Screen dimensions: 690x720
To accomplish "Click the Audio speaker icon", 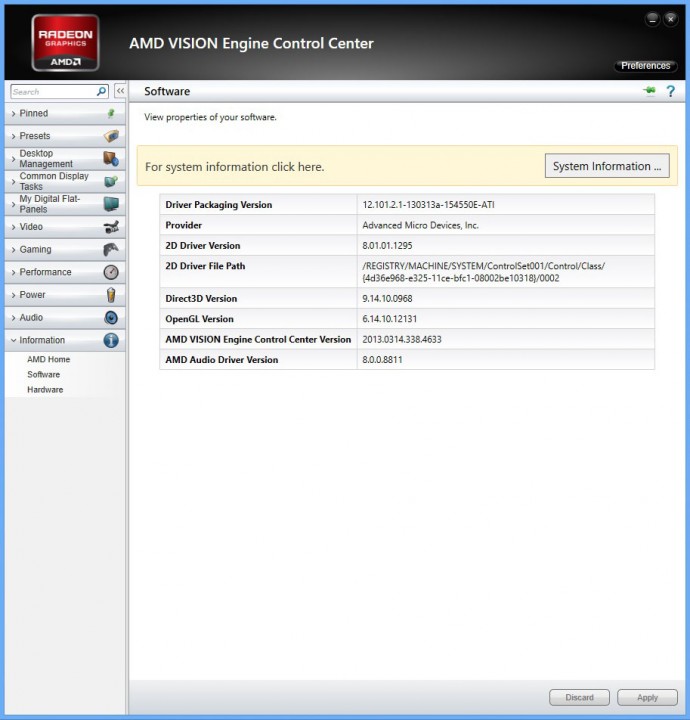I will coord(111,318).
